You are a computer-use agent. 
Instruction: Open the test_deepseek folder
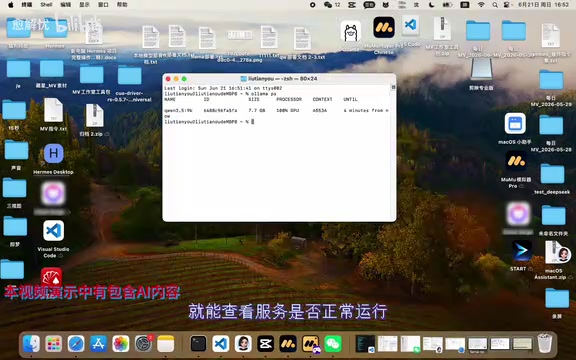click(552, 174)
